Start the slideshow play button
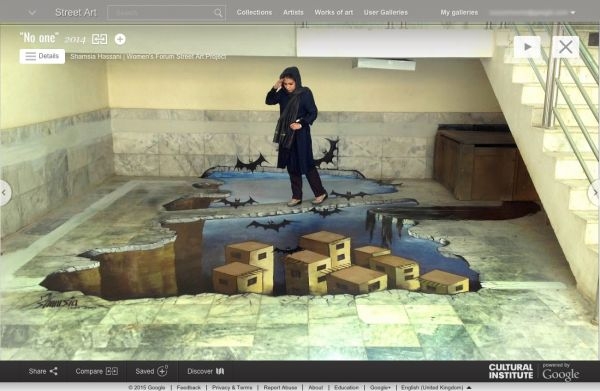Screen dimensions: 600x391 (527, 47)
